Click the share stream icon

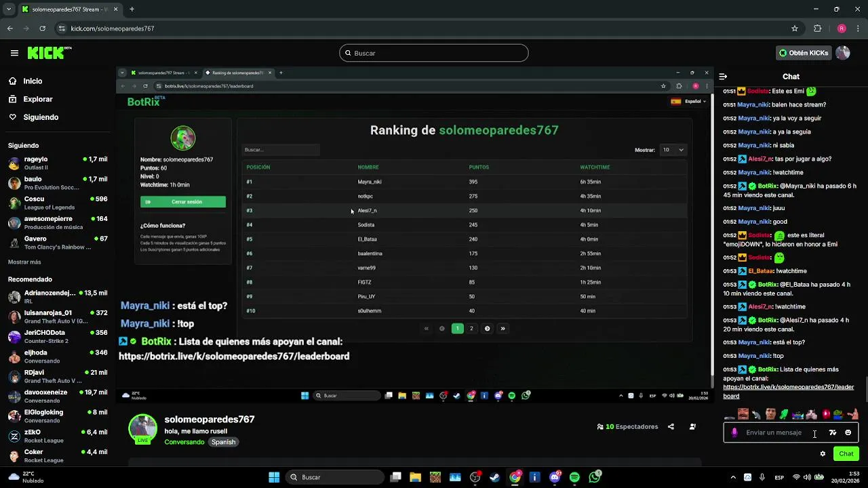pos(671,426)
